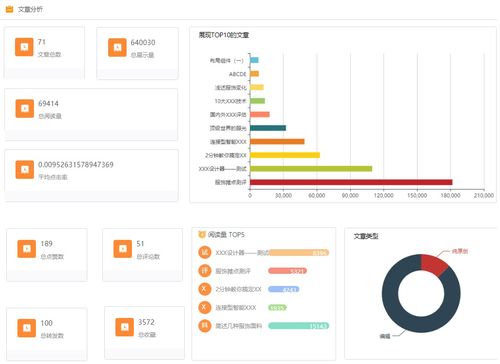Click the 展现TOP10的文章 chart title
The image size is (500, 364).
click(224, 35)
